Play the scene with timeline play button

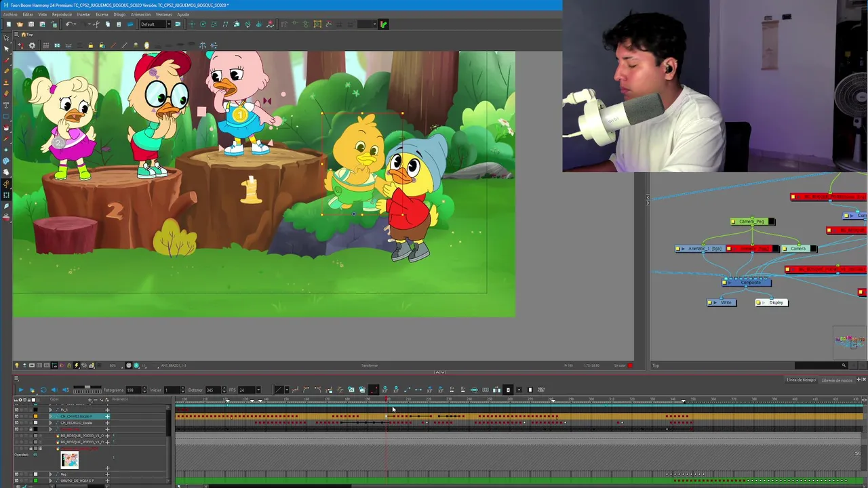pos(21,390)
